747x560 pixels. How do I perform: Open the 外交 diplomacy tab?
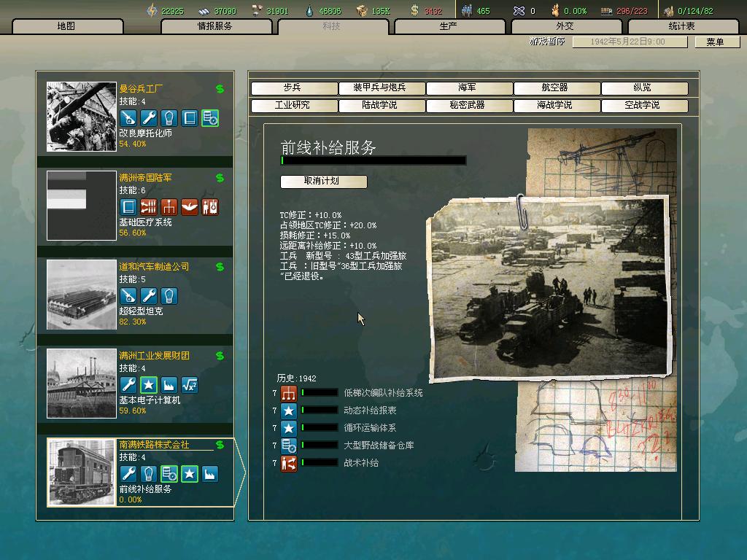tap(565, 27)
